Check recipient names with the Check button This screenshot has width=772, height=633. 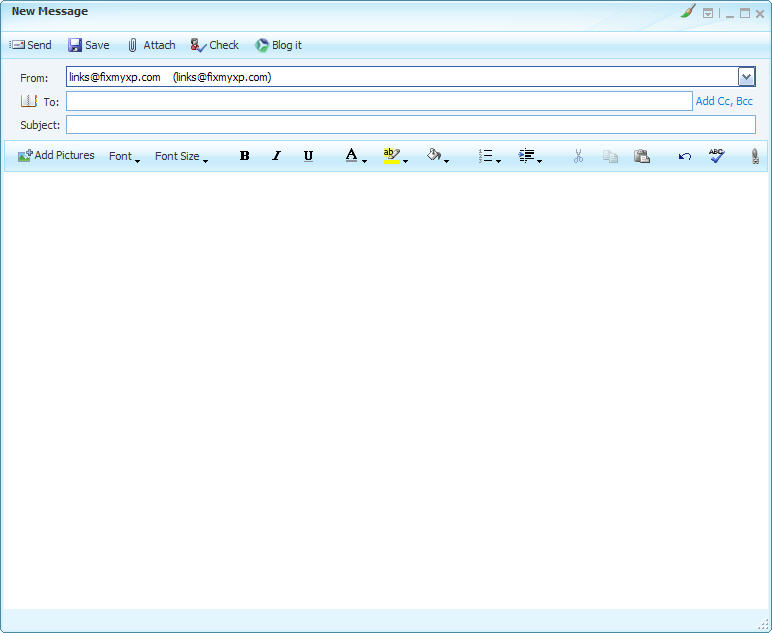pyautogui.click(x=214, y=45)
